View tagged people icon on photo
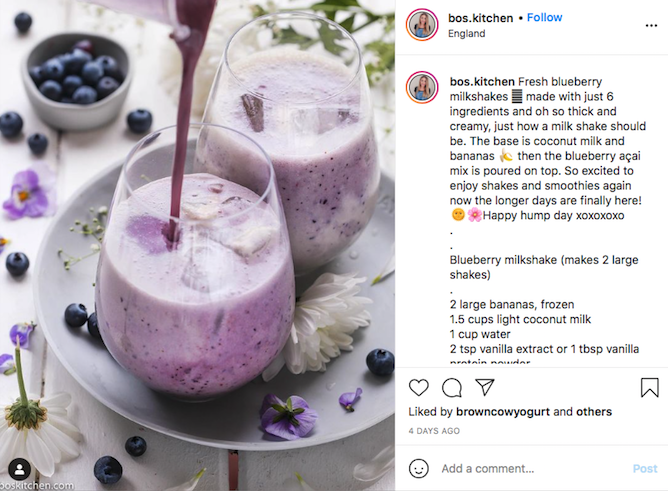This screenshot has width=668, height=491. 20,469
